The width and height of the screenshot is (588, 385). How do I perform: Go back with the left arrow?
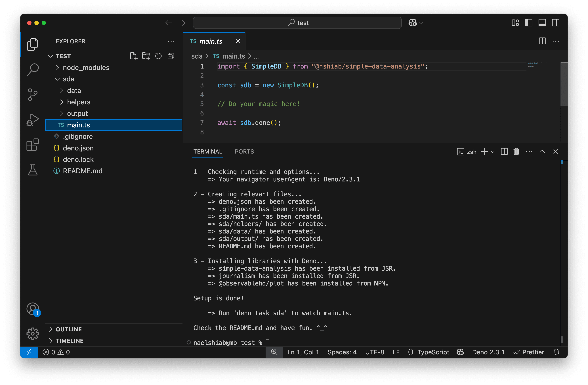(x=169, y=23)
